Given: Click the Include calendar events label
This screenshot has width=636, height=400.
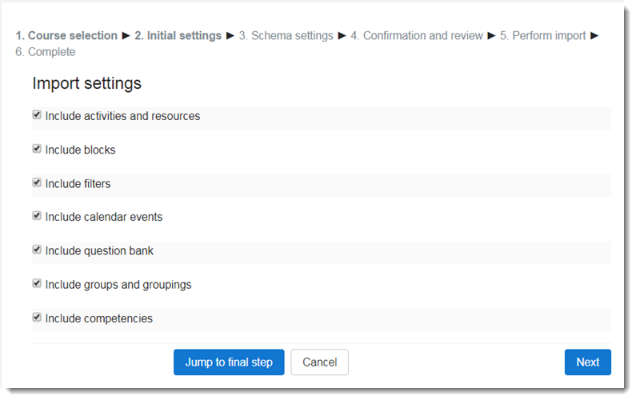Looking at the screenshot, I should [x=104, y=217].
